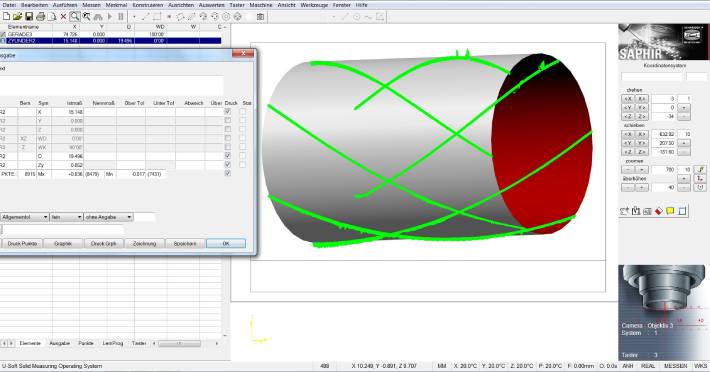Screen dimensions: 710x372
Task: Open the Datei menu
Action: pyautogui.click(x=9, y=5)
